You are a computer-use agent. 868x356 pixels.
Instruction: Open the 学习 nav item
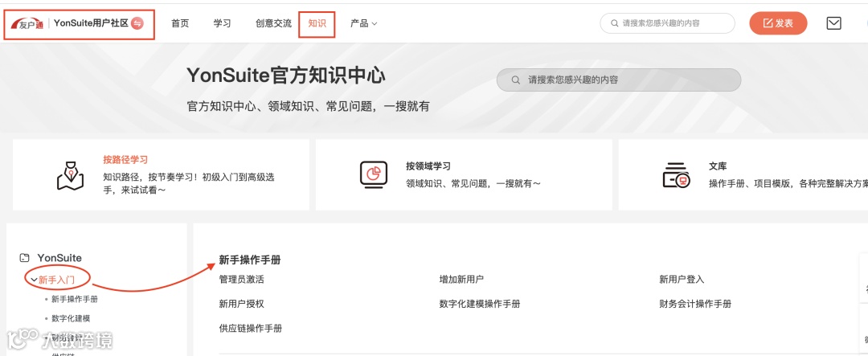point(222,23)
